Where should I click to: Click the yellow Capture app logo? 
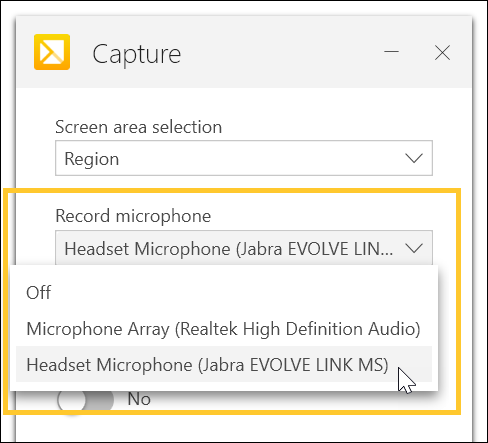tap(52, 52)
